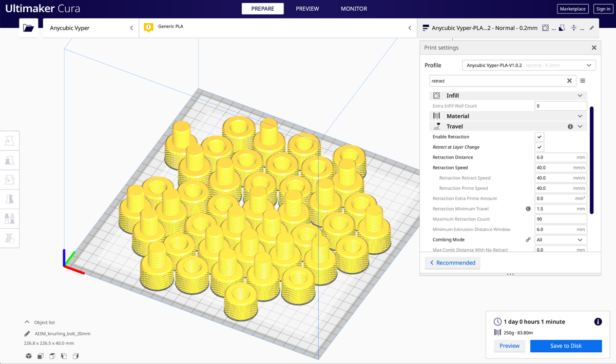Viewport: 616px width, 364px height.
Task: Click the Recommended button
Action: (x=452, y=262)
